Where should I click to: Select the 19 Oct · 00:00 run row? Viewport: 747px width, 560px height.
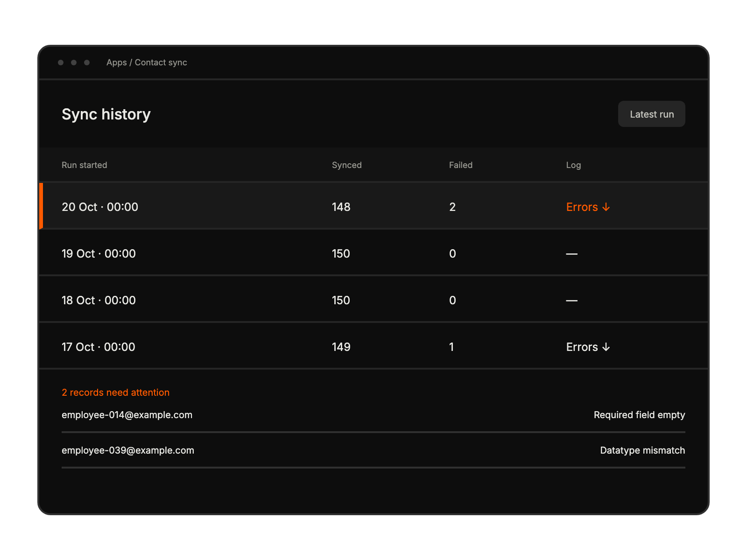[x=373, y=252]
